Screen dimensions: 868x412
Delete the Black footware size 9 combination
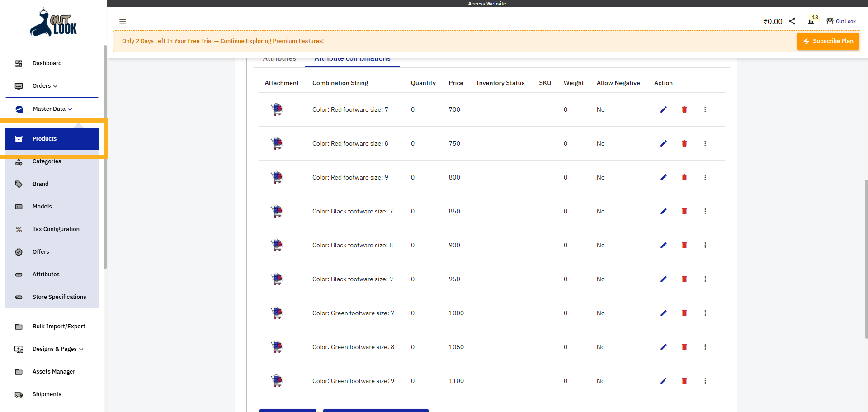pyautogui.click(x=684, y=279)
